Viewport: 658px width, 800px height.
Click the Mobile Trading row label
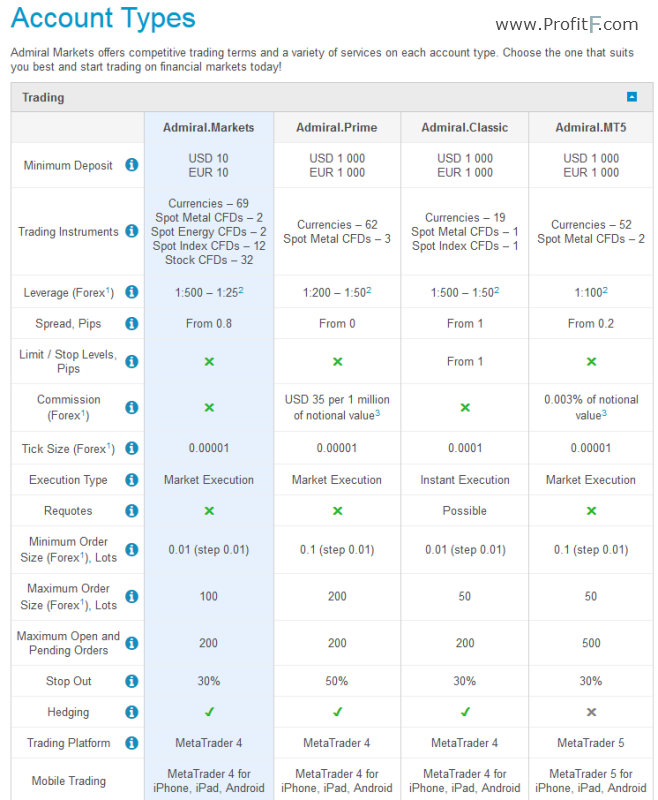(69, 781)
